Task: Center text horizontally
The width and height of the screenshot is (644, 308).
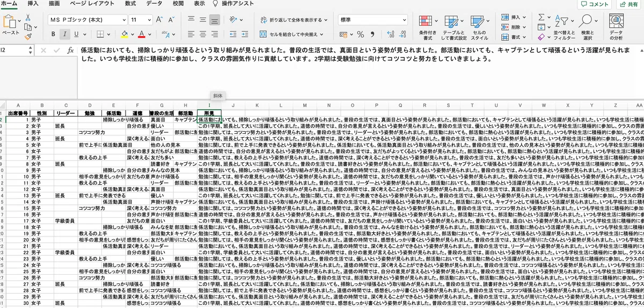Action: (x=203, y=34)
